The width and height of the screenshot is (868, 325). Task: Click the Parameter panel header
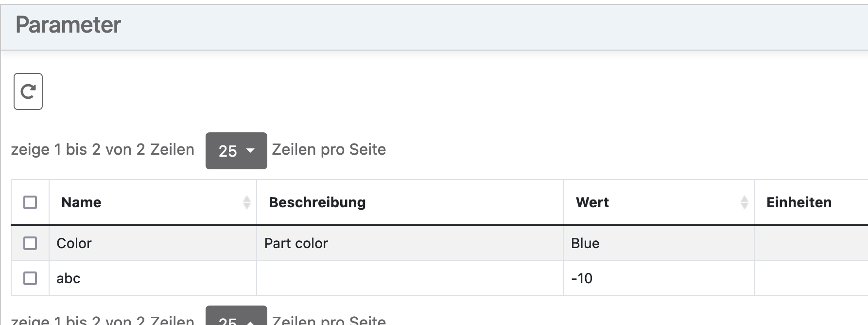[x=68, y=25]
